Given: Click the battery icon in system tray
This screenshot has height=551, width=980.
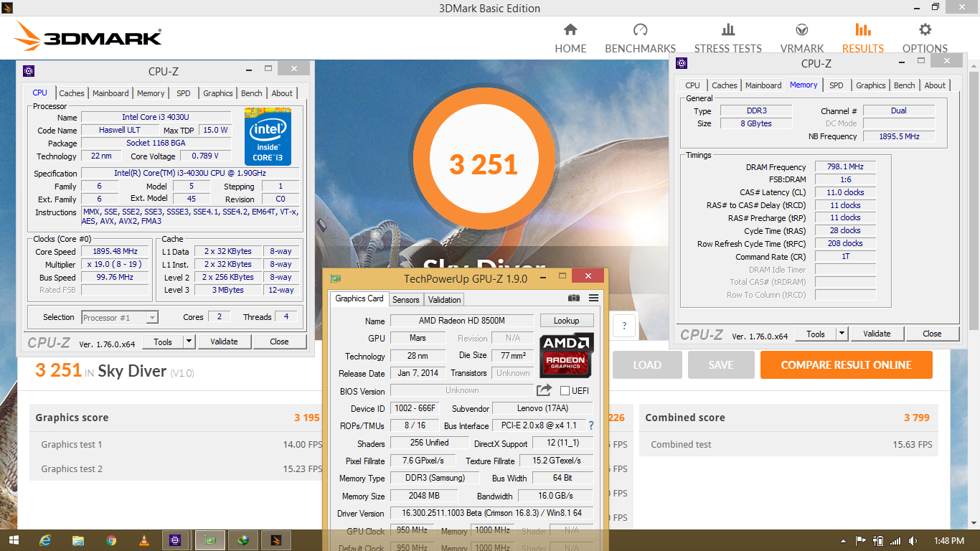Looking at the screenshot, I should [x=877, y=540].
